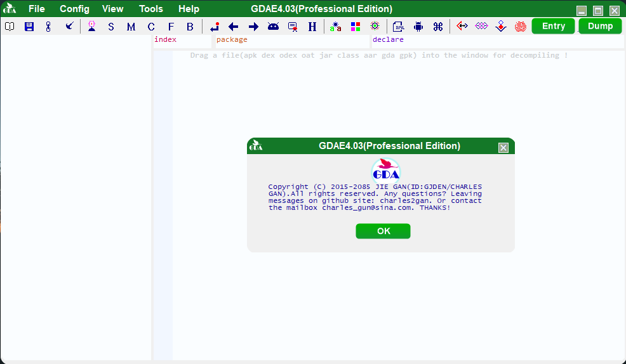This screenshot has width=626, height=364.
Task: Click the command loop symbol icon
Action: 438,27
